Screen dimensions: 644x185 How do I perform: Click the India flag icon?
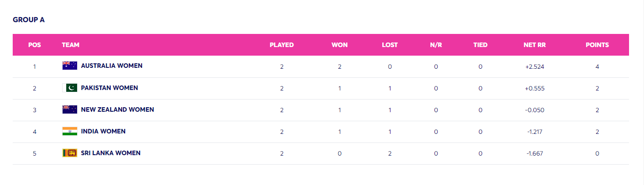[x=70, y=131]
